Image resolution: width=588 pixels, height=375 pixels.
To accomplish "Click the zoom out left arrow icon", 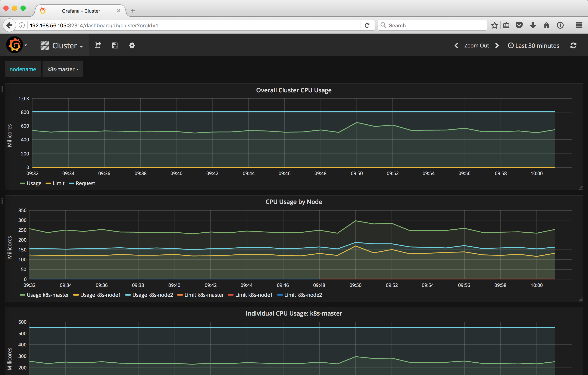I will (x=456, y=46).
